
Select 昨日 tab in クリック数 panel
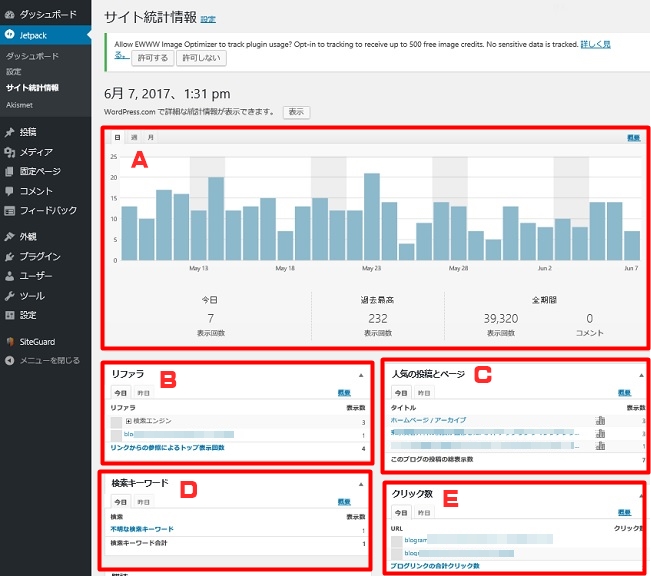[424, 513]
